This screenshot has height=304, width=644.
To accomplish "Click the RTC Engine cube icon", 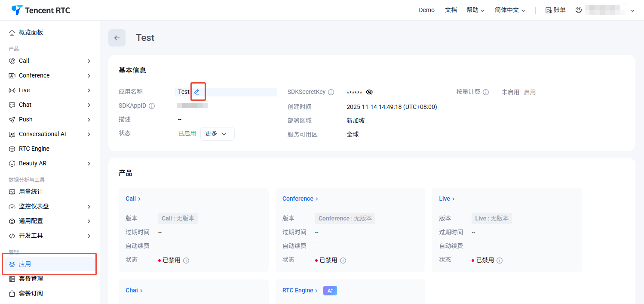I will tap(12, 149).
